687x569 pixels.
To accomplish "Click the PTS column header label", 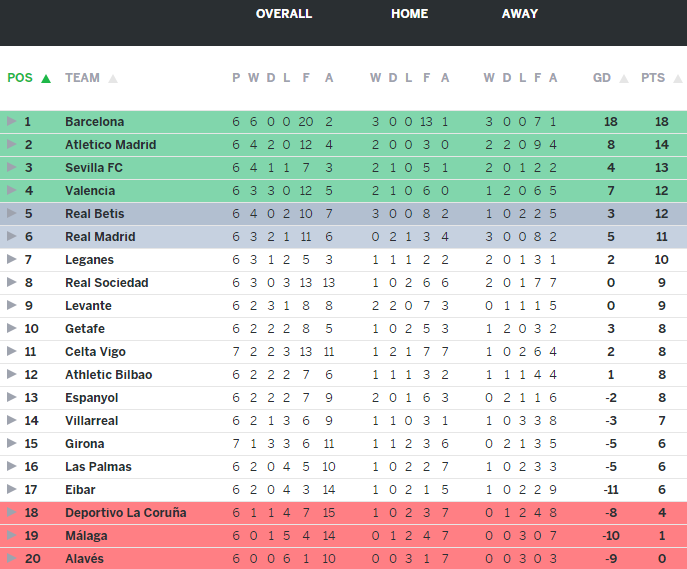I will (653, 78).
